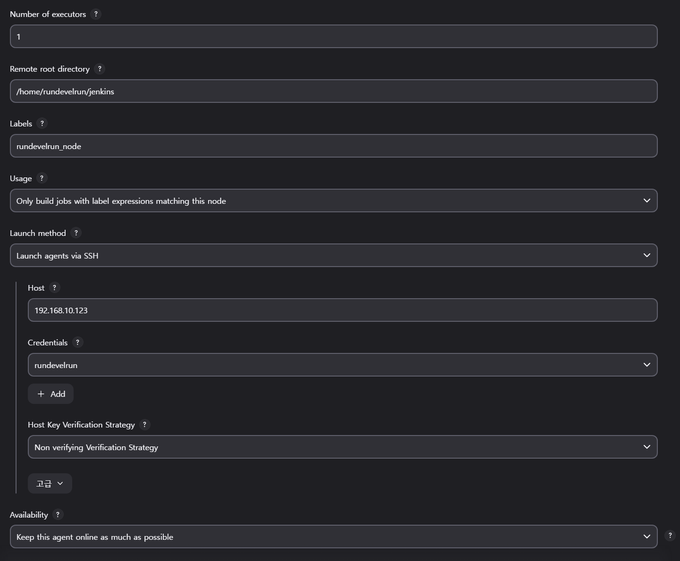Open Credentials dropdown showing rundevelrun

pyautogui.click(x=342, y=365)
